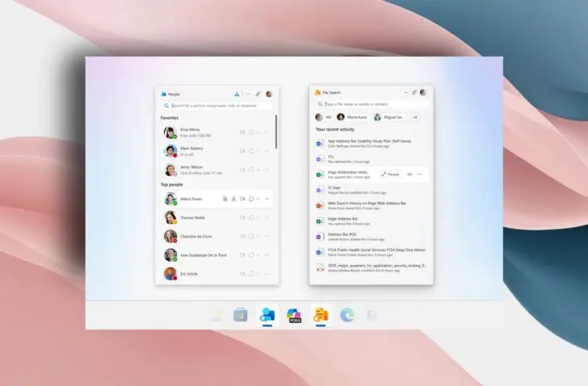Open the M365 Copilot app from the taskbar
The width and height of the screenshot is (588, 386).
click(294, 315)
